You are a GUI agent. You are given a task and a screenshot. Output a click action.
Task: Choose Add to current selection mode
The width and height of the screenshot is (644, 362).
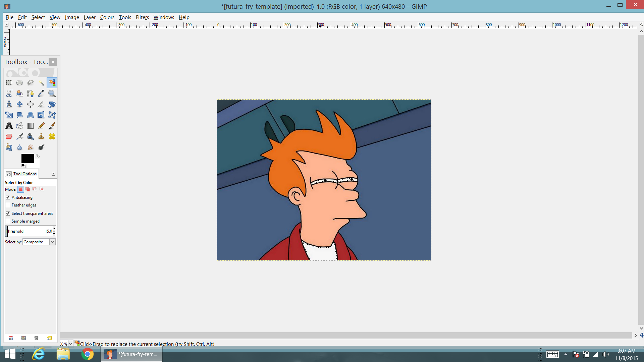pyautogui.click(x=28, y=189)
